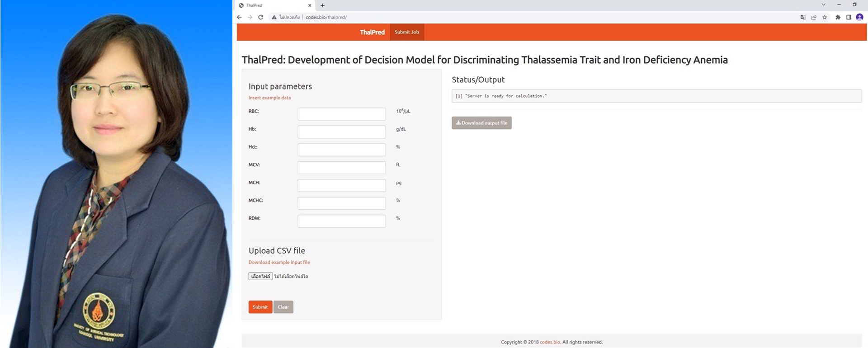Open the choose file button for CSV upload

[260, 276]
